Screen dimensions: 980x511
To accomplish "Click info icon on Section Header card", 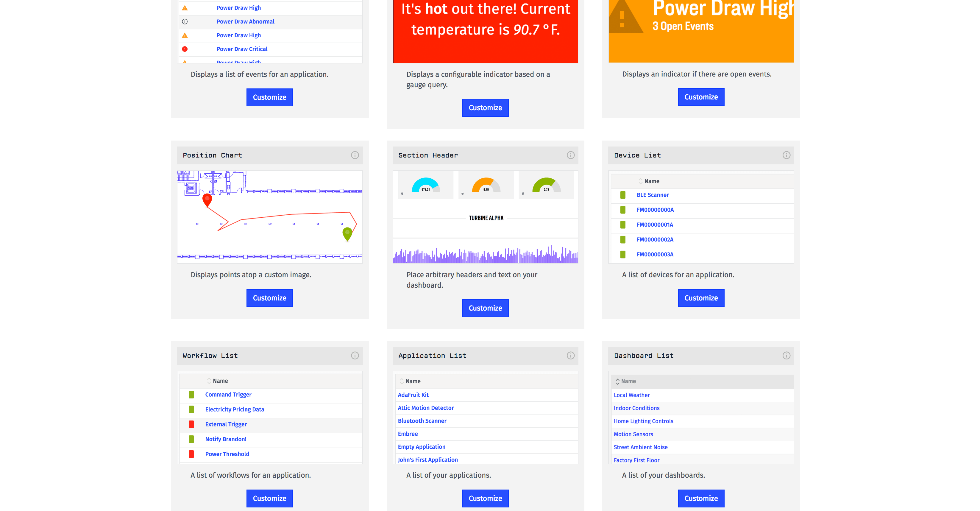I will coord(570,155).
